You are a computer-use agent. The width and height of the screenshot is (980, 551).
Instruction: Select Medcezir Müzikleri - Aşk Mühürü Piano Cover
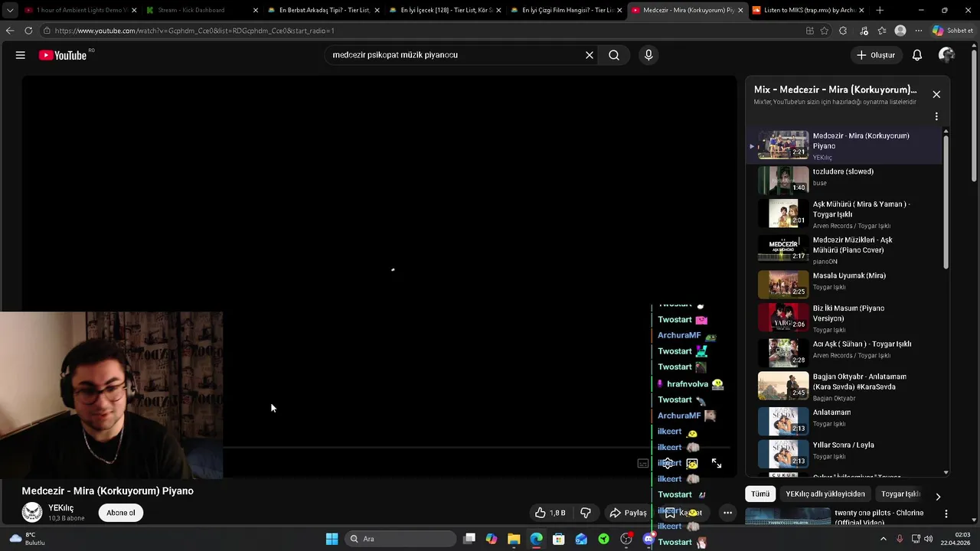pos(844,249)
